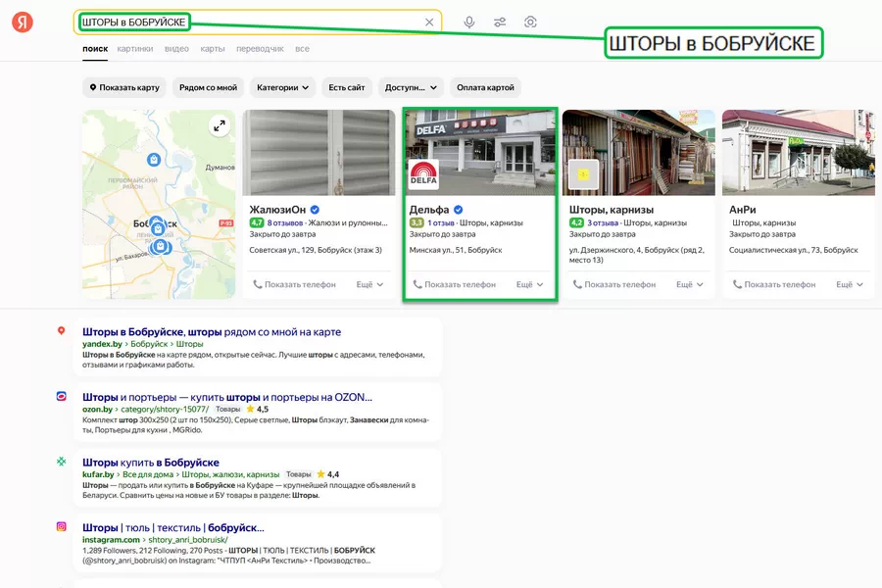This screenshot has width=882, height=588.
Task: Open the shtory_anri_bobruisk Instagram path link
Action: (x=188, y=540)
